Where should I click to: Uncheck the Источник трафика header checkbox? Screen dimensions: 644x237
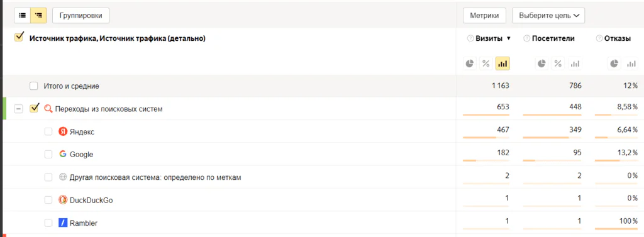point(18,37)
